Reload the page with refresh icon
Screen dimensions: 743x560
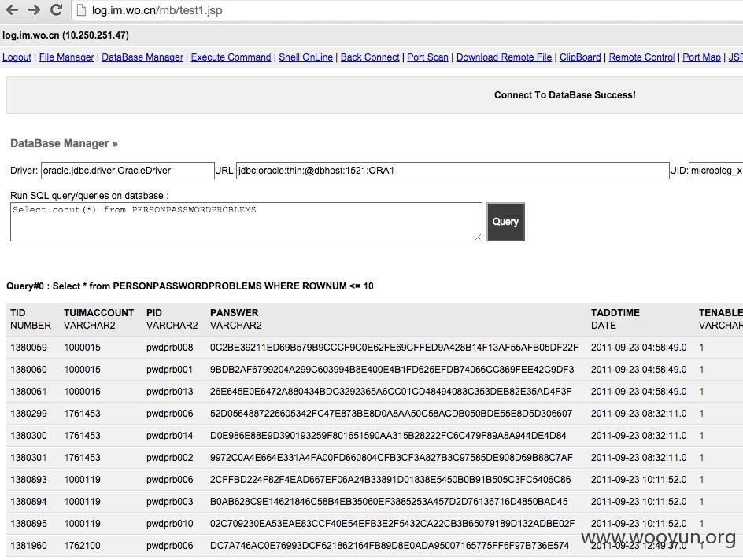pos(57,10)
